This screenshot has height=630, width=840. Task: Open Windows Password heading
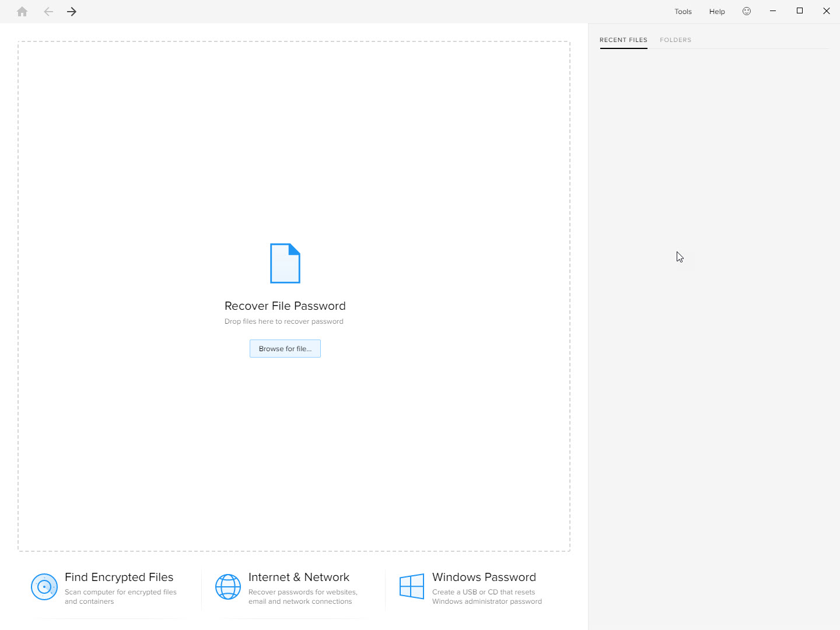tap(484, 577)
